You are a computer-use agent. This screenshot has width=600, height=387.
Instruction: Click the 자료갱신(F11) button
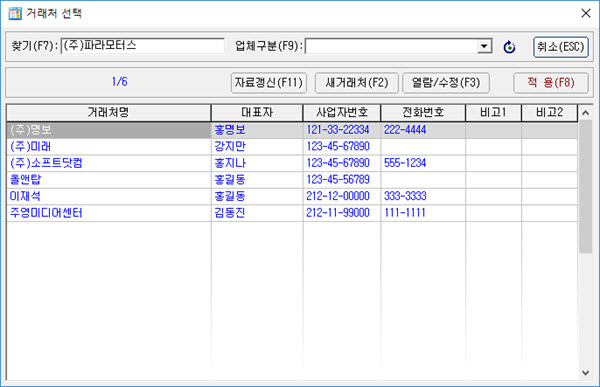click(269, 83)
